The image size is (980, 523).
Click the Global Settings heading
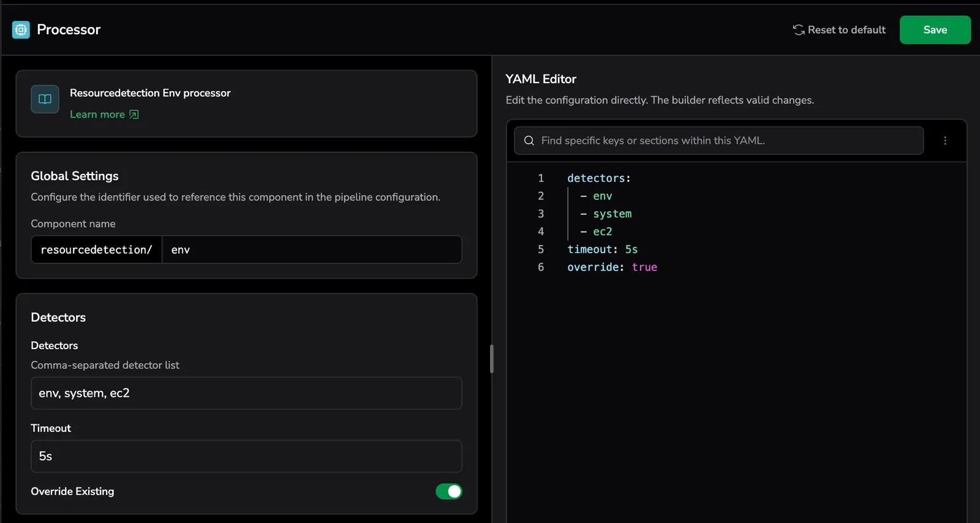click(75, 176)
